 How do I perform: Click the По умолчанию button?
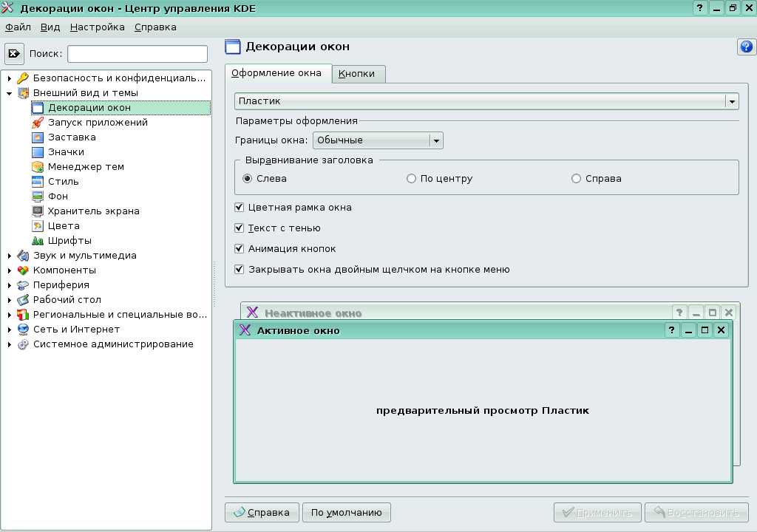pyautogui.click(x=346, y=512)
